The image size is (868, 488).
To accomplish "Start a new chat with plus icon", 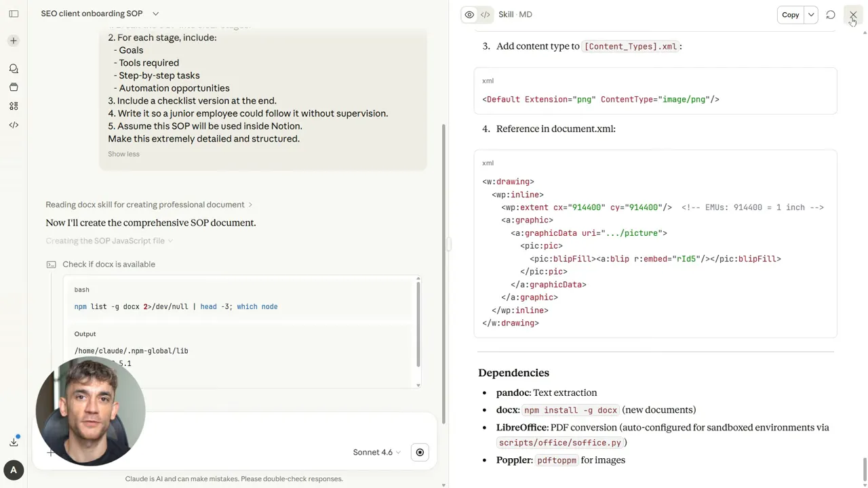I will tap(14, 41).
